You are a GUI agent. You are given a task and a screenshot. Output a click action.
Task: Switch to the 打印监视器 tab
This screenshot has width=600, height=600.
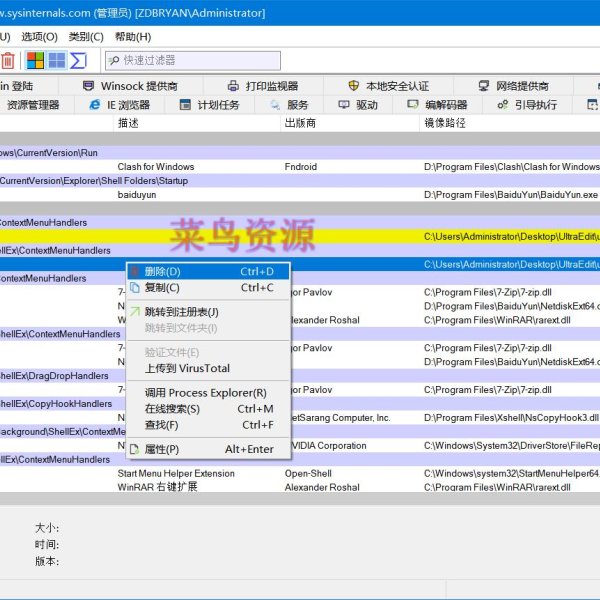pos(263,86)
